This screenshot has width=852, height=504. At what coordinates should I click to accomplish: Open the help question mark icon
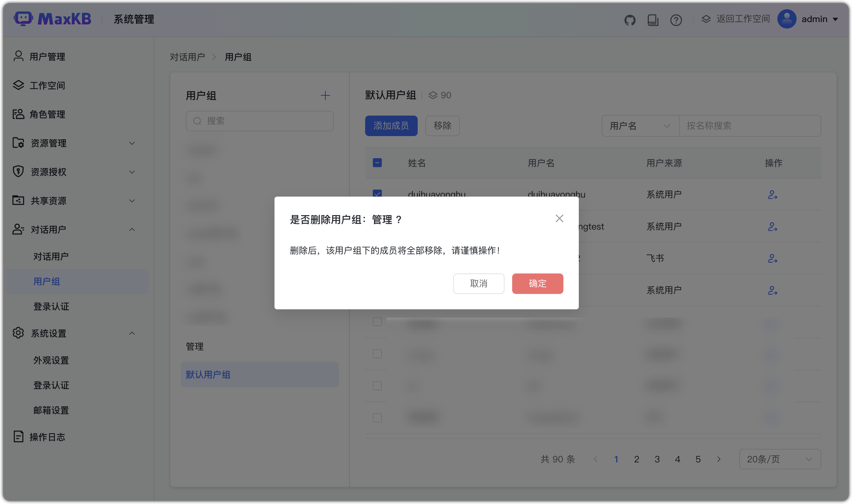(x=676, y=20)
